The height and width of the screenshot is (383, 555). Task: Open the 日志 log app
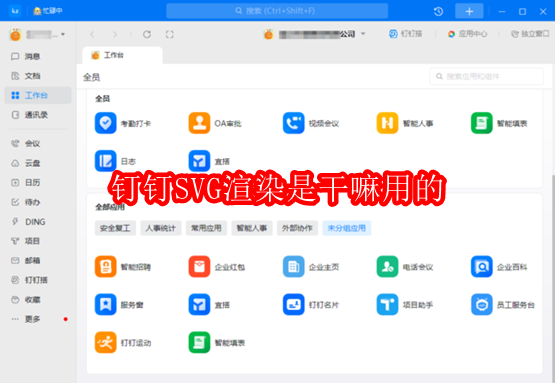tap(115, 161)
